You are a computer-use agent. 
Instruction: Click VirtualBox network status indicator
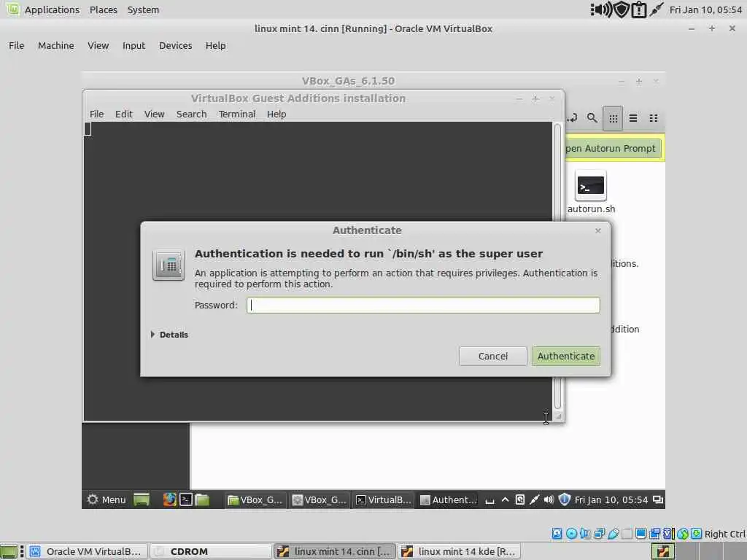(599, 534)
